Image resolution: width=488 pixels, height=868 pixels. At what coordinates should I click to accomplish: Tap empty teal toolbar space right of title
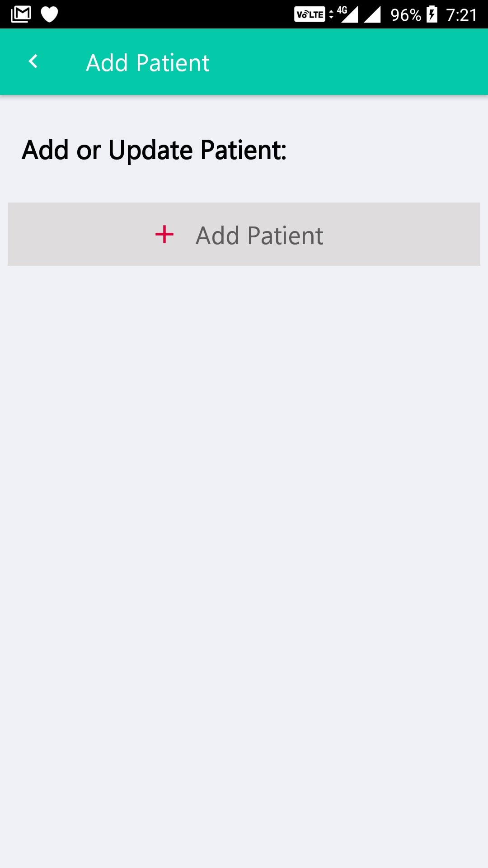click(x=348, y=62)
